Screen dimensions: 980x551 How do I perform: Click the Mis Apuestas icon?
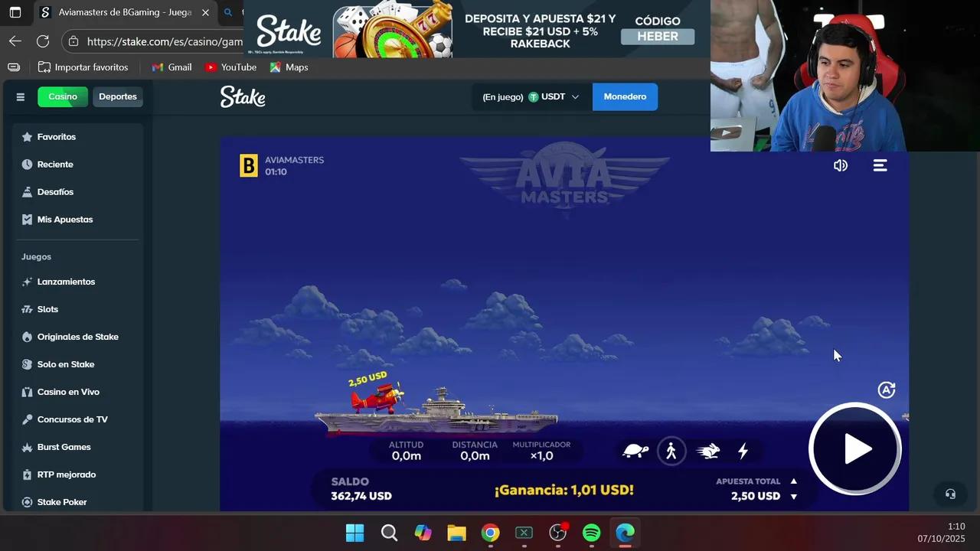pos(28,220)
